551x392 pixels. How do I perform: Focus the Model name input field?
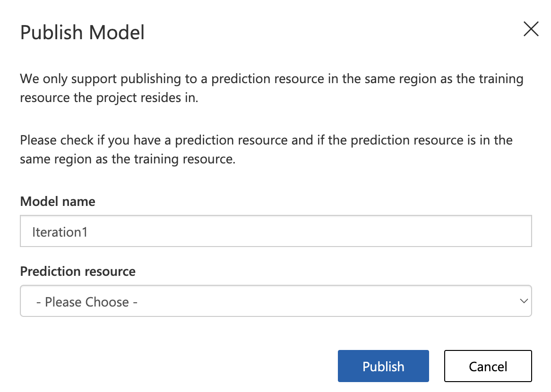pyautogui.click(x=275, y=231)
